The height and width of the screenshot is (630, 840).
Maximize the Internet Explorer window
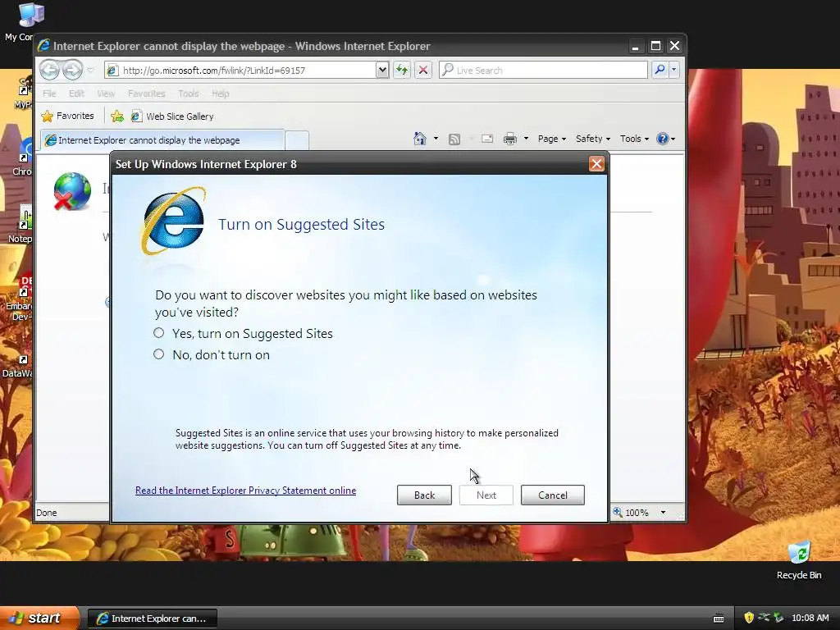tap(655, 46)
